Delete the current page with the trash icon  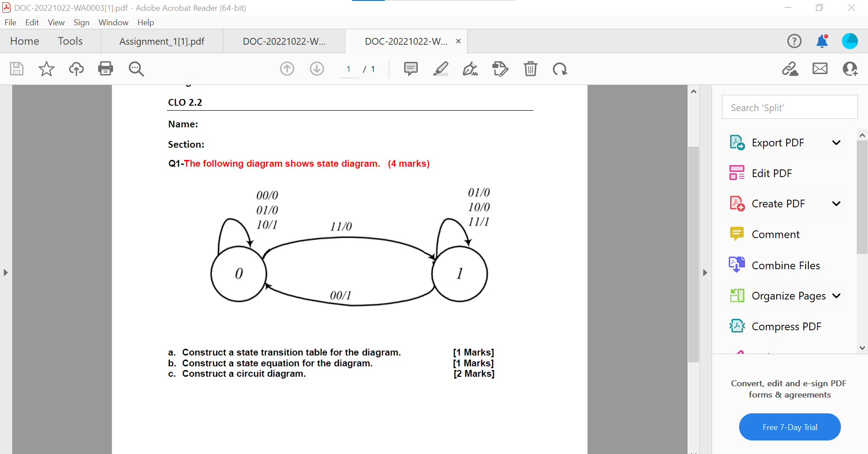click(531, 69)
